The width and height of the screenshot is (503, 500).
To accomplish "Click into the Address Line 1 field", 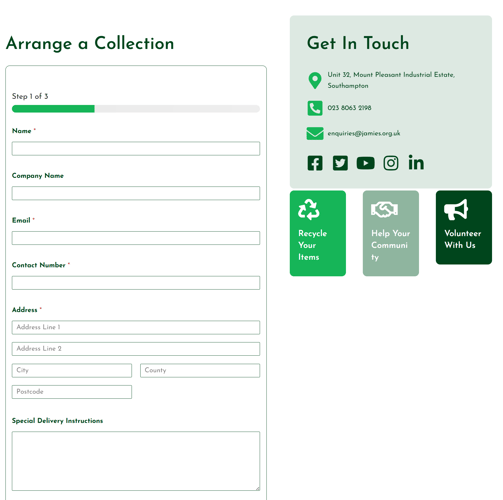I will [x=136, y=327].
